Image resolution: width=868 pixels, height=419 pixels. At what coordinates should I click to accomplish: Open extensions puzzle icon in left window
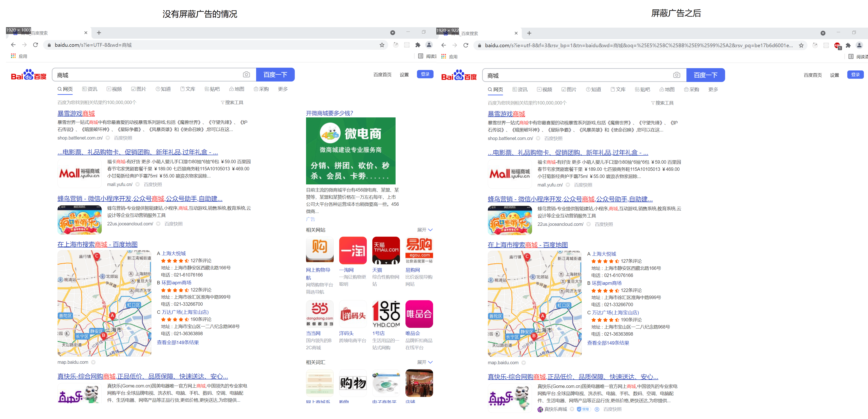point(418,45)
